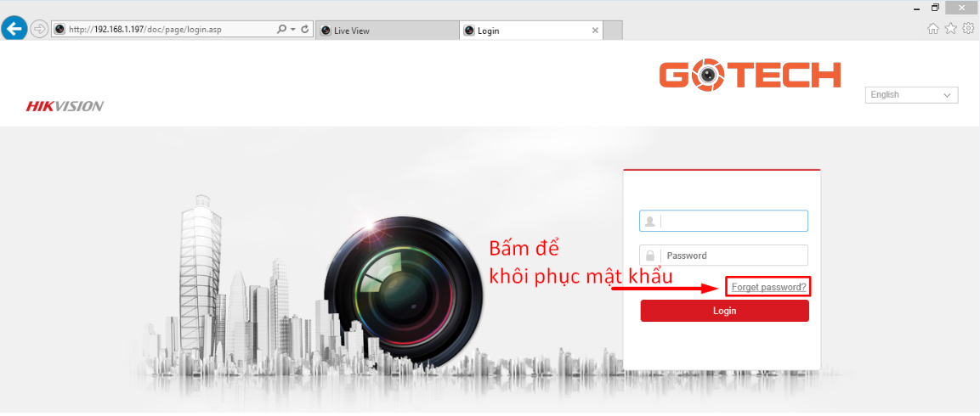The height and width of the screenshot is (416, 980).
Task: Click the padlock icon in password field
Action: (650, 256)
